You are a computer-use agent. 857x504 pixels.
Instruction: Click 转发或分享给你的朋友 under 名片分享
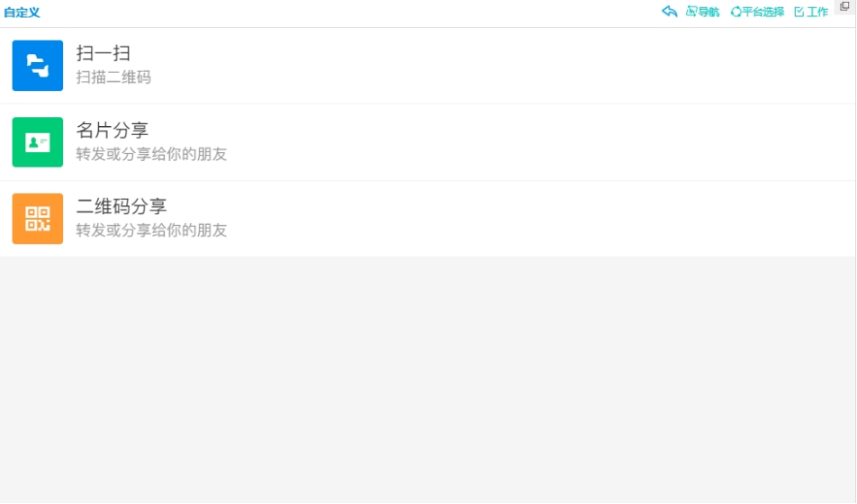(151, 154)
